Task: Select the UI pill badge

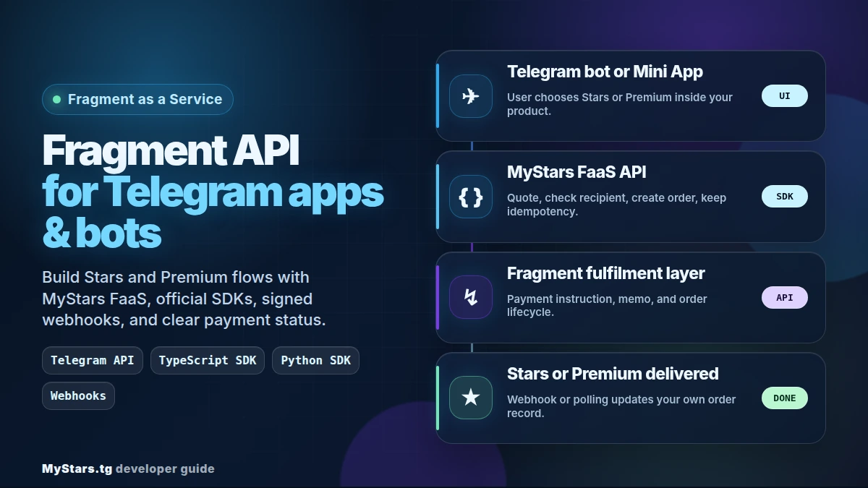Action: click(785, 96)
